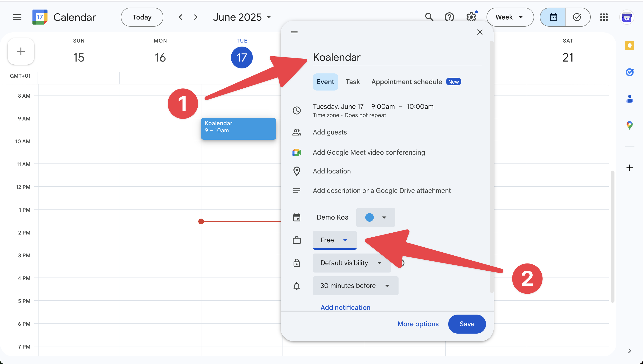Open the Week view dropdown
The width and height of the screenshot is (643, 364).
click(x=510, y=17)
